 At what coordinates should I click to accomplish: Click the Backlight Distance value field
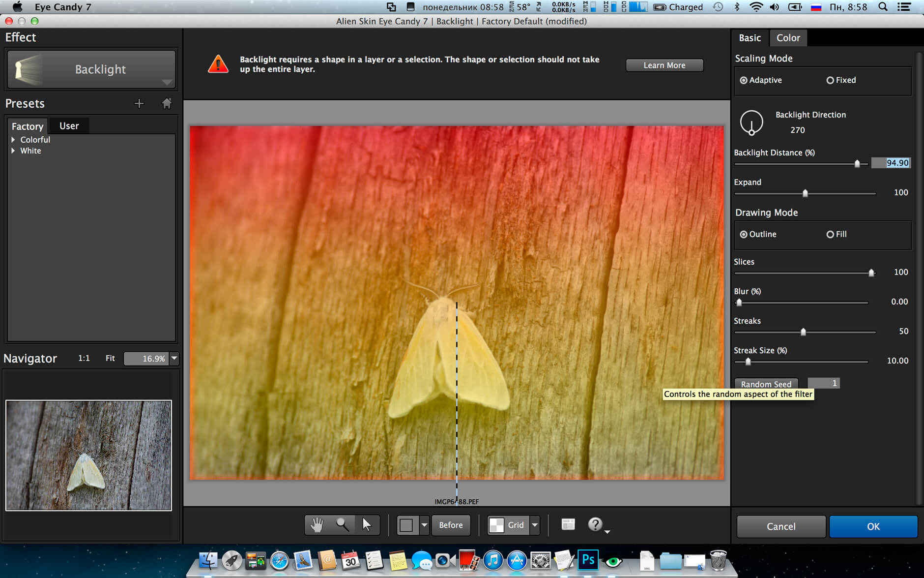(891, 163)
